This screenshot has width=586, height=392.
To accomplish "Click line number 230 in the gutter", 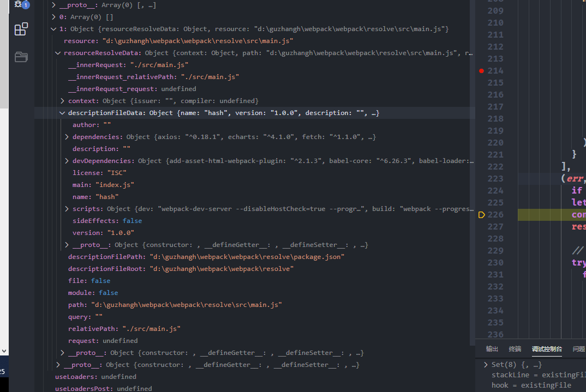I will [495, 263].
